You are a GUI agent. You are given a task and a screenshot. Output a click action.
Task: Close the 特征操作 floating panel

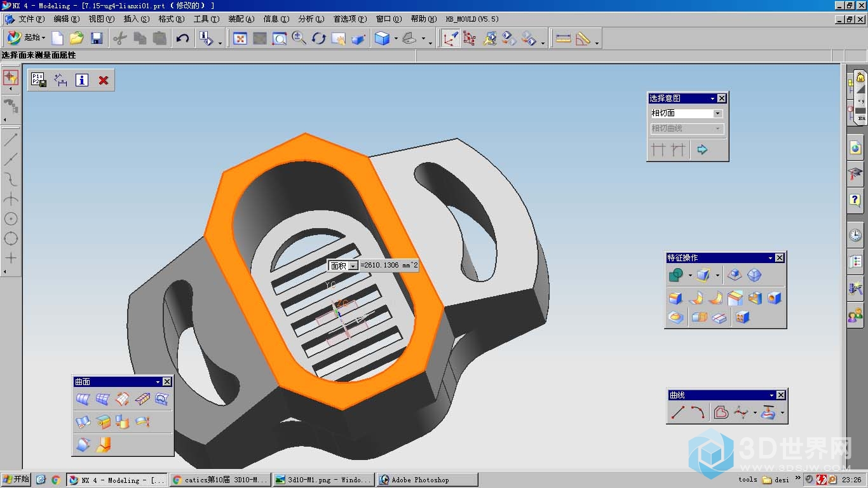point(780,258)
